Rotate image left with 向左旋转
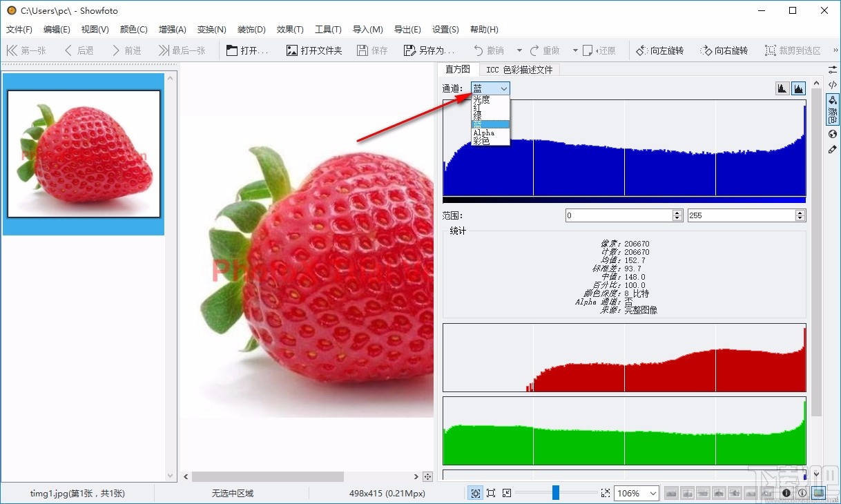 click(x=659, y=50)
